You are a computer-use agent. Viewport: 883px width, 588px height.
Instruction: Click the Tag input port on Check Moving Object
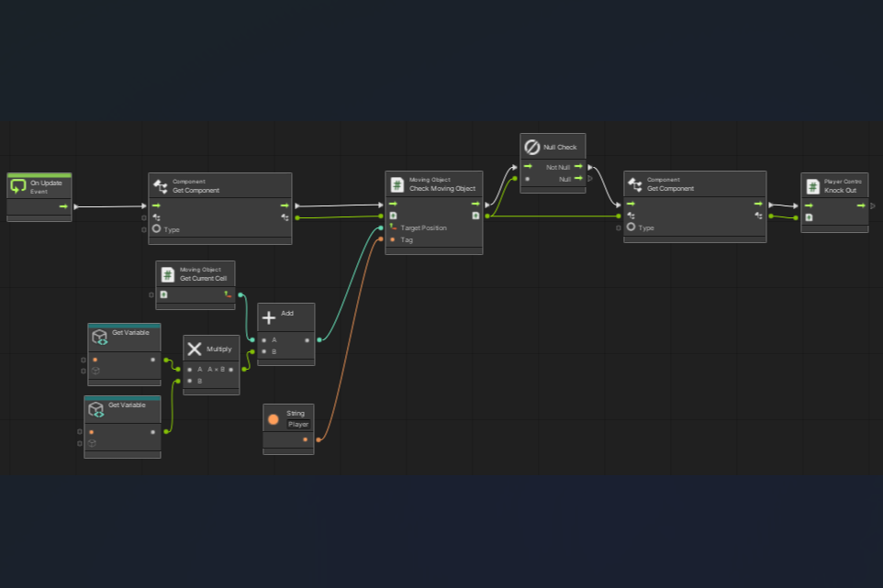[x=393, y=239]
